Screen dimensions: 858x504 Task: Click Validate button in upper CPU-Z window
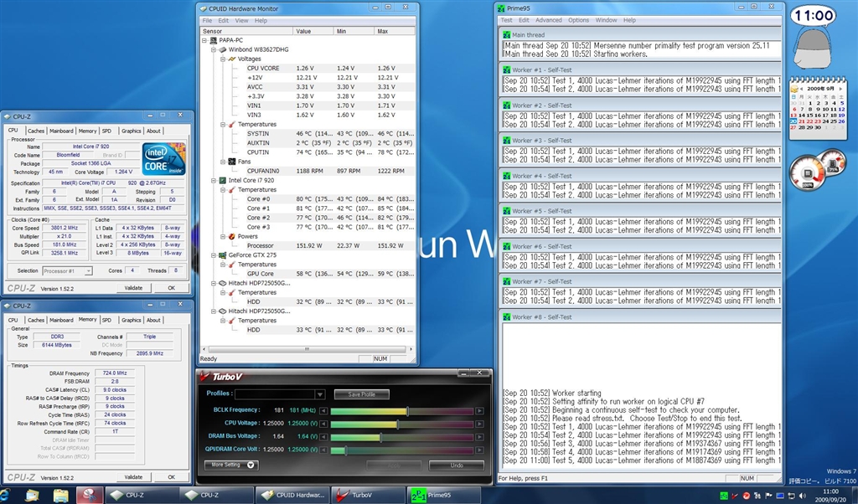(x=133, y=288)
